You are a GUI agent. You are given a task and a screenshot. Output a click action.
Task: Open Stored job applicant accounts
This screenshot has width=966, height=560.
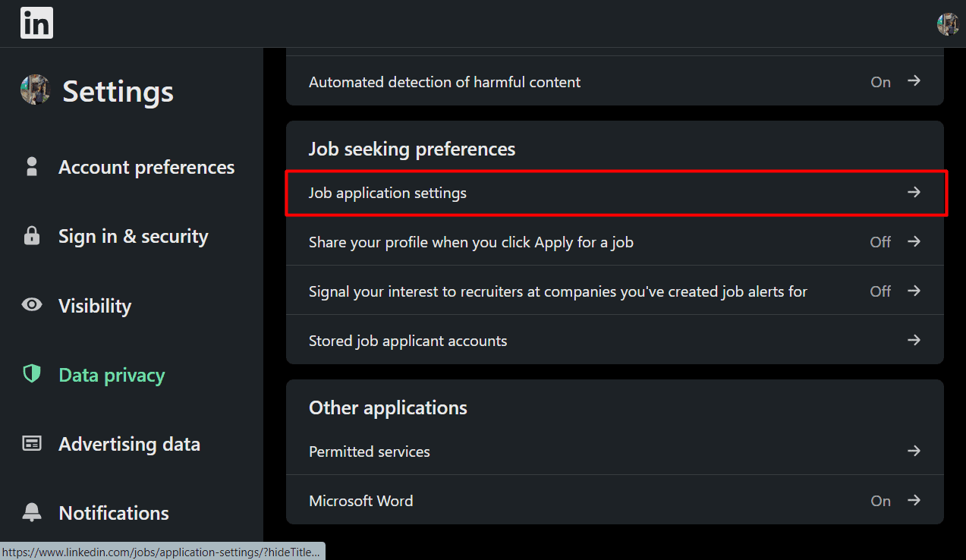615,341
